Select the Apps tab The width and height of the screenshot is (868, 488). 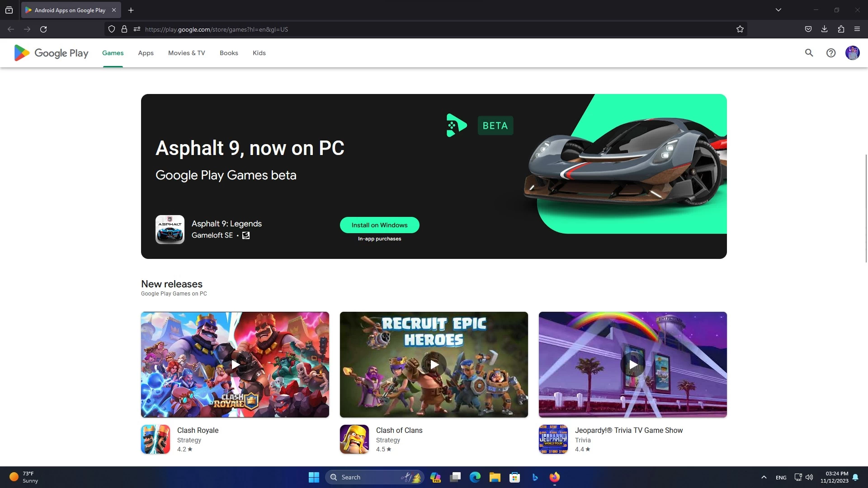pyautogui.click(x=146, y=53)
